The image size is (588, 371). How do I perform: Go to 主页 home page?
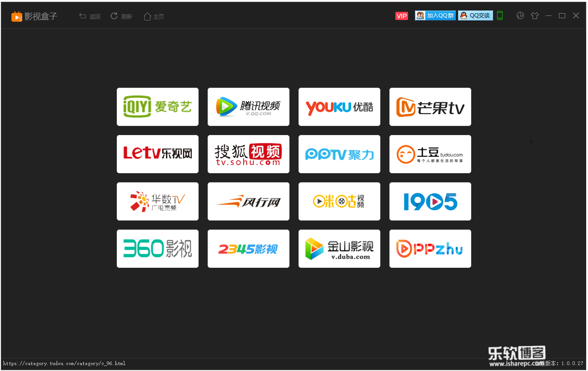click(154, 16)
